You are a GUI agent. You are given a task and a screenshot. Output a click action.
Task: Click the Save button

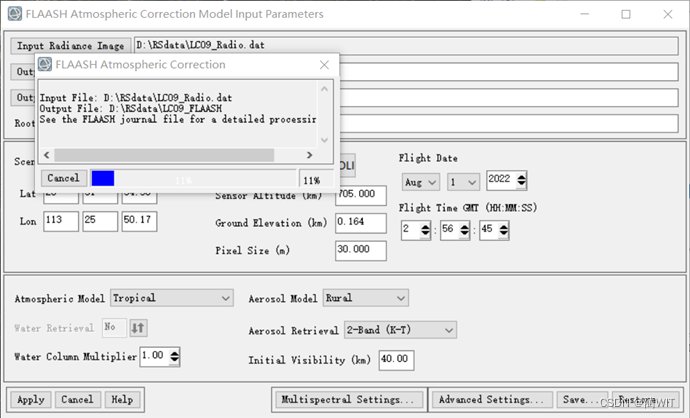pyautogui.click(x=582, y=400)
